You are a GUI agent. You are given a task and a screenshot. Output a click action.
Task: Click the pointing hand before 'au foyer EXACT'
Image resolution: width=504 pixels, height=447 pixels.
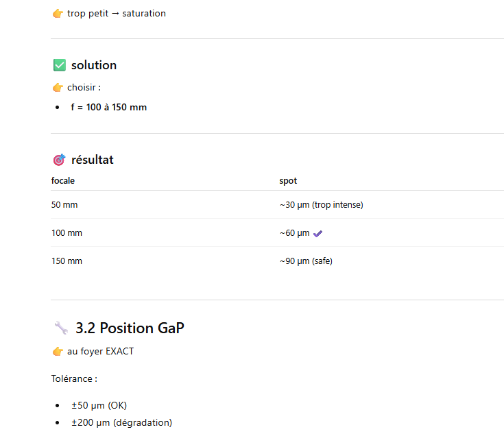point(58,351)
